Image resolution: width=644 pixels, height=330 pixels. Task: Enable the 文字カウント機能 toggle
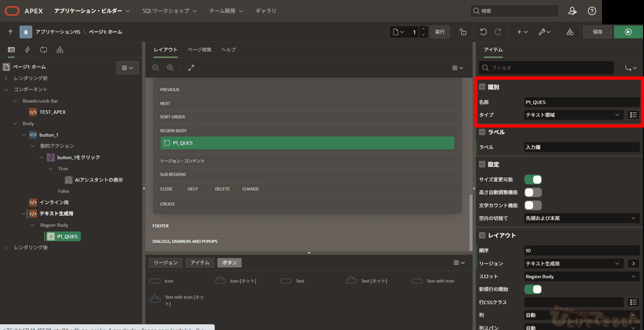(x=533, y=205)
